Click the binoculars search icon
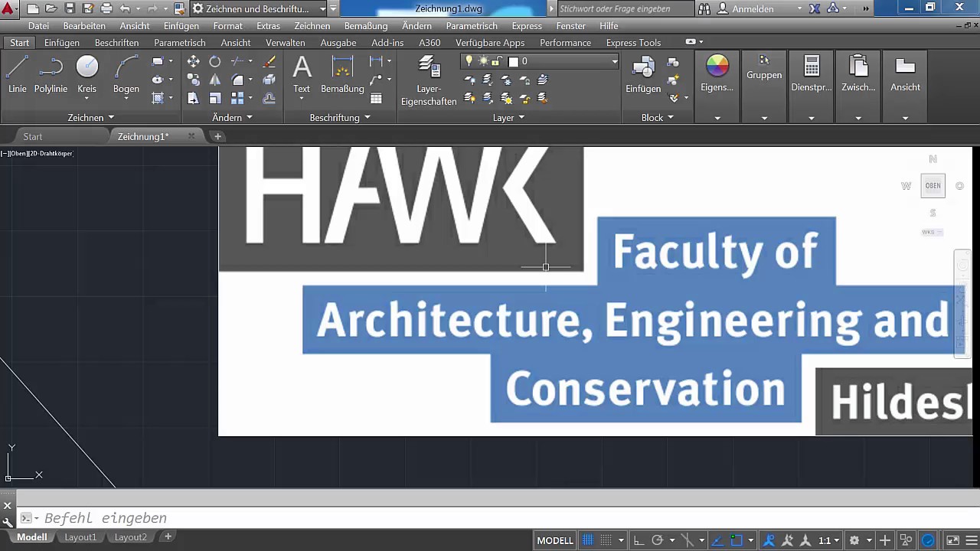The height and width of the screenshot is (551, 980). point(705,8)
